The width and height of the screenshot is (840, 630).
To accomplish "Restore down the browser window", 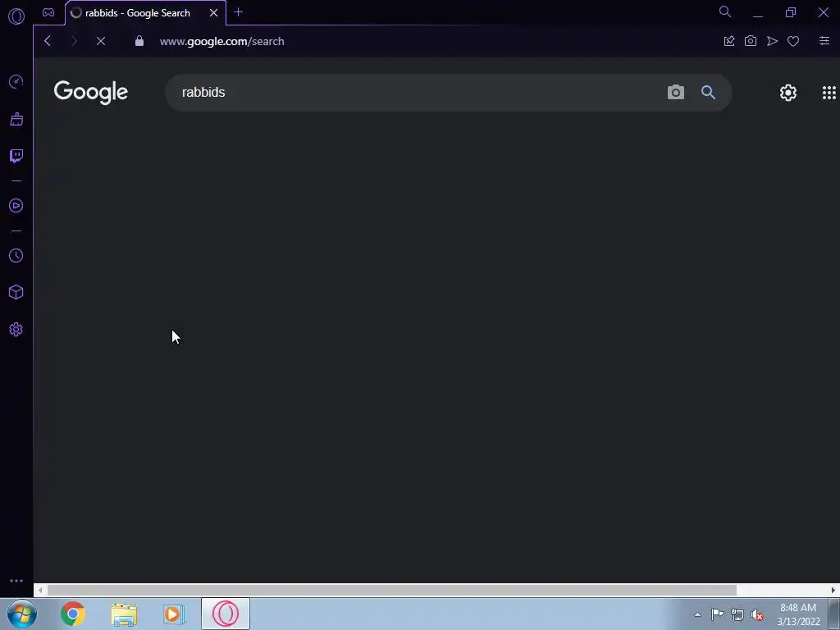I will [x=791, y=12].
